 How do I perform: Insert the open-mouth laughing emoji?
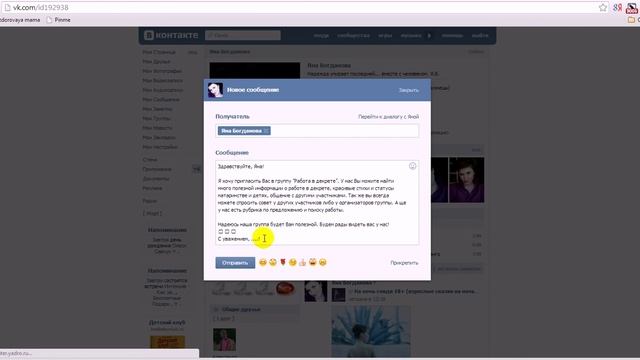(313, 262)
